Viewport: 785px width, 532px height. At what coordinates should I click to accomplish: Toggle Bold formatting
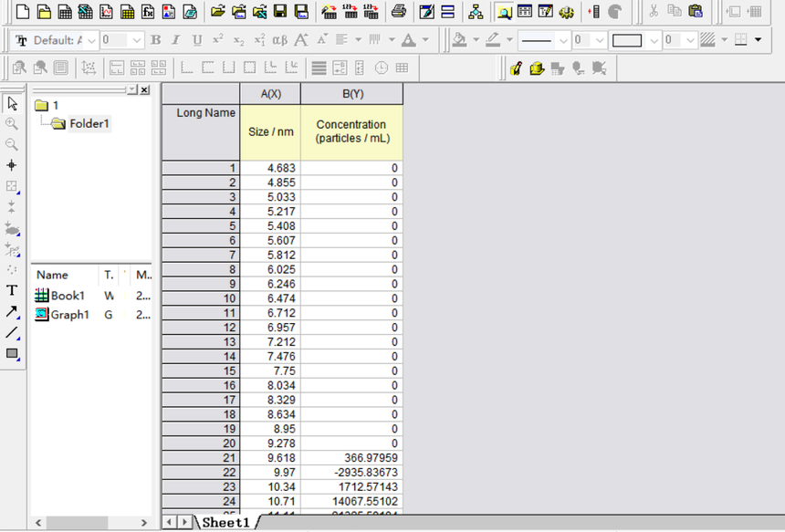click(x=156, y=40)
